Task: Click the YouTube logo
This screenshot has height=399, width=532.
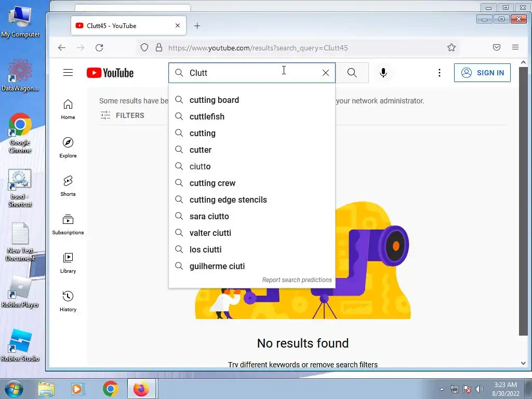Action: click(110, 73)
